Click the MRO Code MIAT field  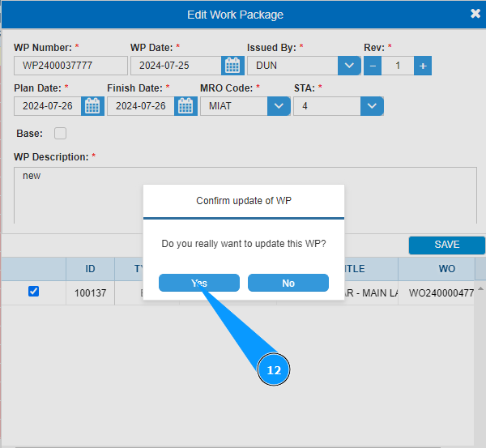pos(234,106)
